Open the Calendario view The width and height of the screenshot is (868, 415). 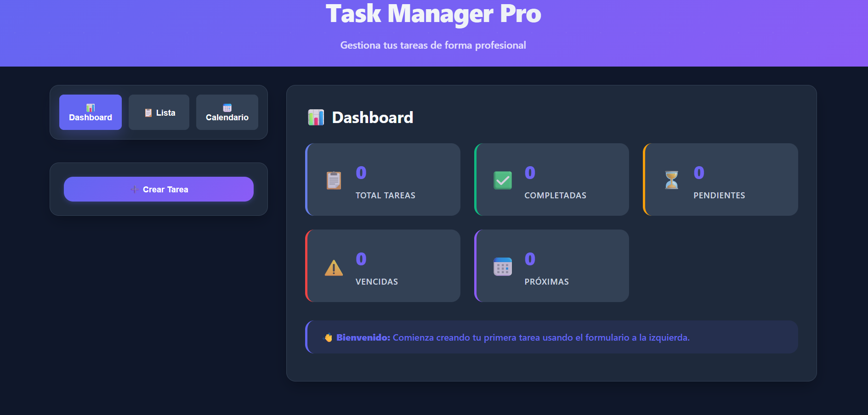pyautogui.click(x=227, y=112)
